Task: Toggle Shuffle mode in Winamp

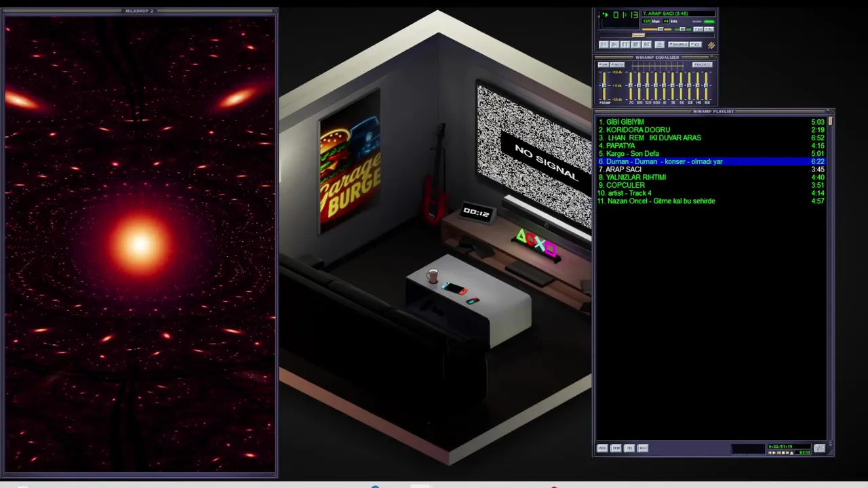Action: coord(678,45)
